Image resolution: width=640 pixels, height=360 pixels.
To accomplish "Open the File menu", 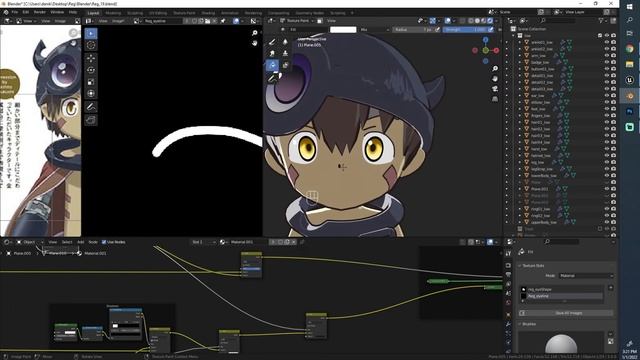I will click(x=15, y=12).
